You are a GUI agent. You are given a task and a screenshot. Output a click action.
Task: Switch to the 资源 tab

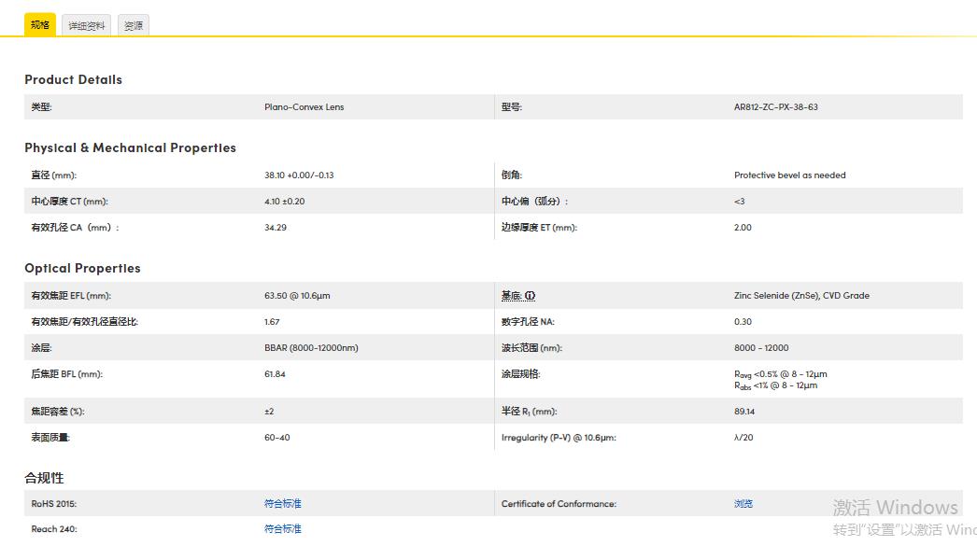(134, 26)
